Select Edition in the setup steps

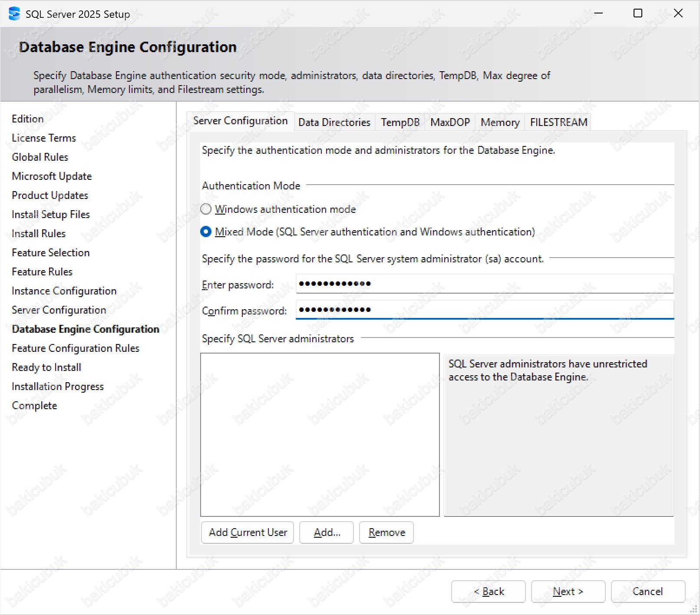tap(28, 119)
